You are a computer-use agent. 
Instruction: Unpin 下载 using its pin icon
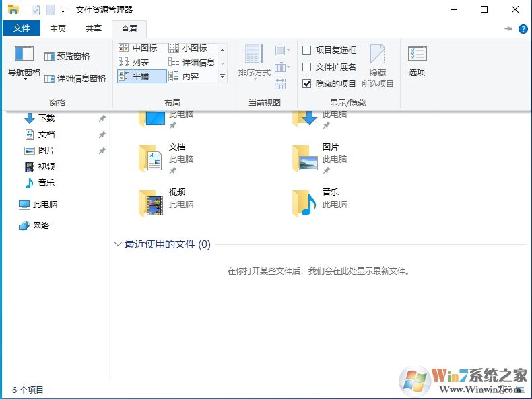(x=102, y=118)
